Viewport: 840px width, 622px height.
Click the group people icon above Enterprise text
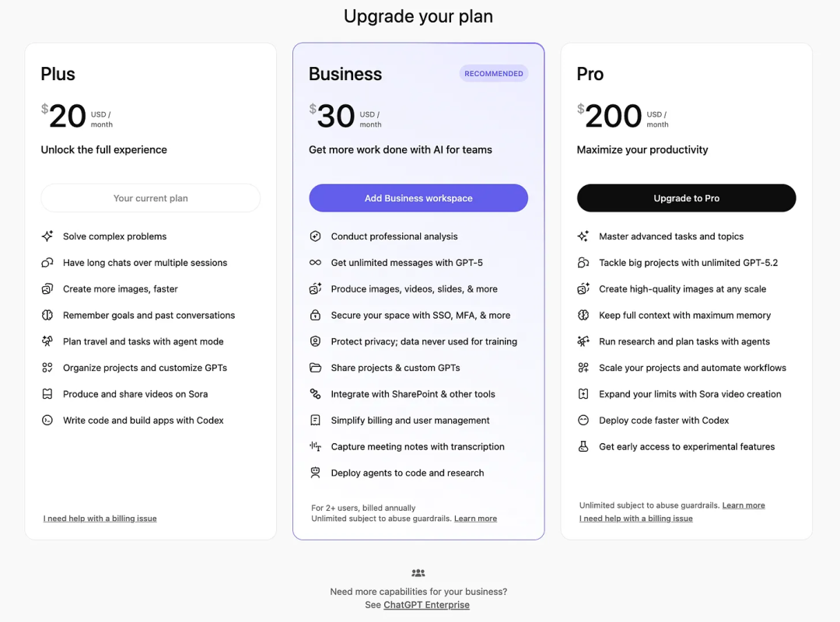[x=418, y=573]
